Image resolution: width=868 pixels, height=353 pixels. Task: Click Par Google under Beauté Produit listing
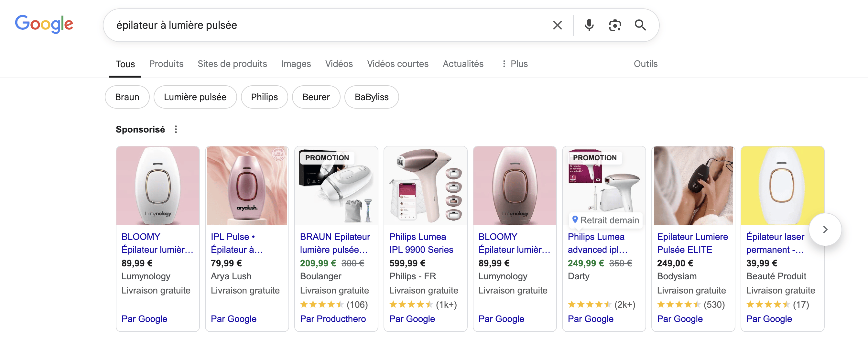769,319
